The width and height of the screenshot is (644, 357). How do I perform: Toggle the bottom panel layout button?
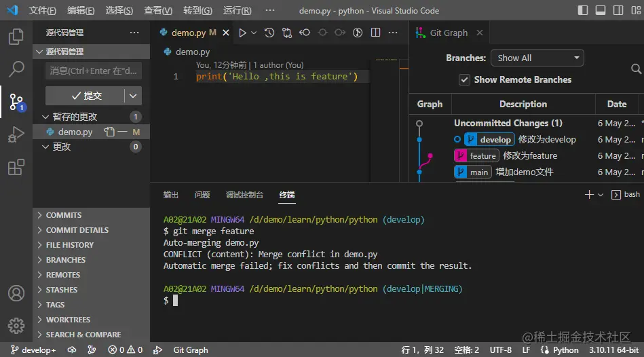pyautogui.click(x=600, y=11)
